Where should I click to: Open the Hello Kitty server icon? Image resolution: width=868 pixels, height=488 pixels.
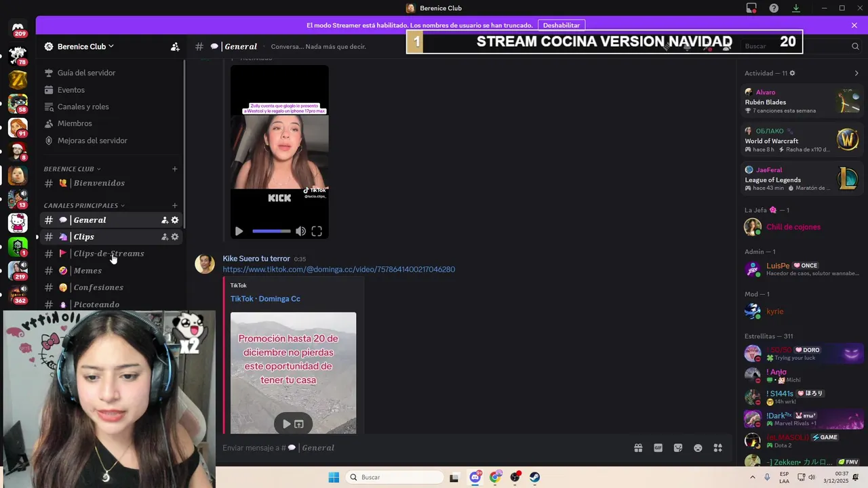18,222
